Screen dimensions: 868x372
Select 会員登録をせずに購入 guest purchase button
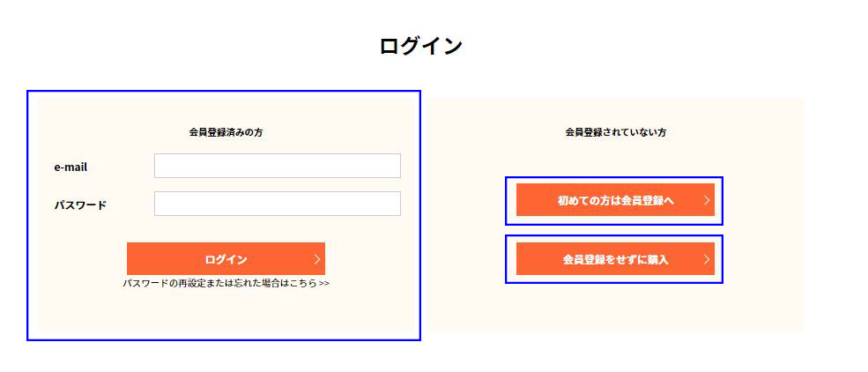(x=615, y=258)
